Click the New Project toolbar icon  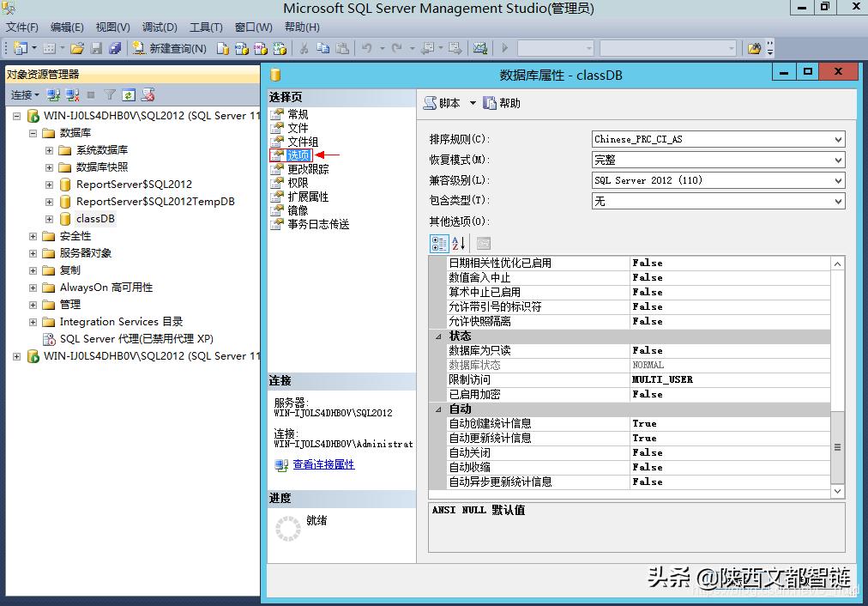click(x=21, y=48)
